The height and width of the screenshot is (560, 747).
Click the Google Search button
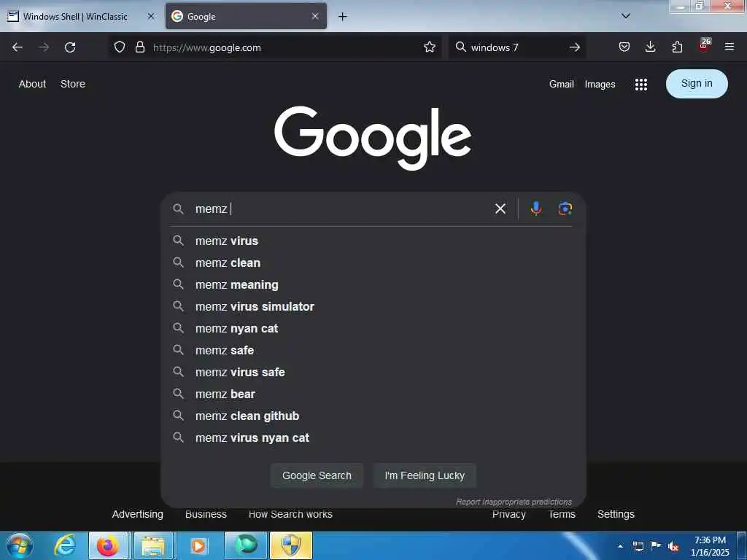point(317,475)
